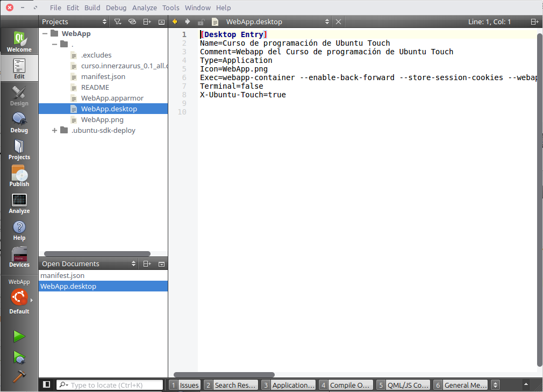Click the green Run button
Screen dimensions: 543x392
pos(19,336)
